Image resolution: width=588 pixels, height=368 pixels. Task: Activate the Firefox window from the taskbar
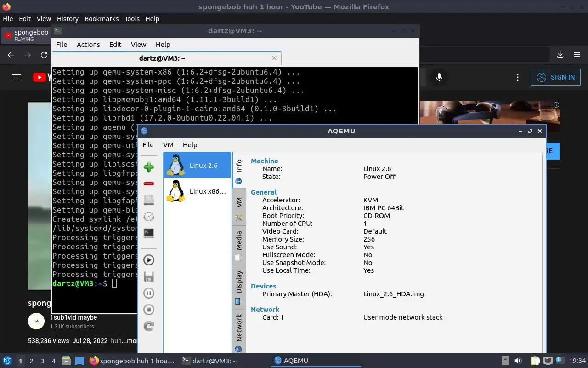pos(132,361)
